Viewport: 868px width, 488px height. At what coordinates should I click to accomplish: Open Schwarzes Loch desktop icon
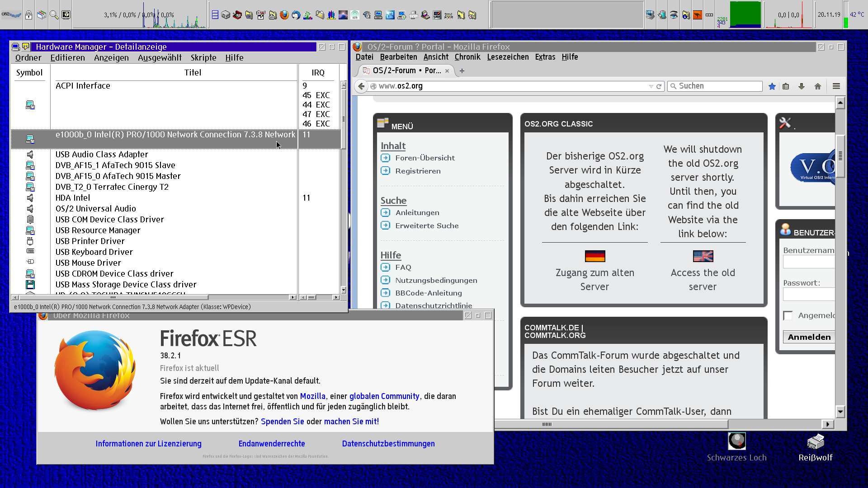pos(736,447)
